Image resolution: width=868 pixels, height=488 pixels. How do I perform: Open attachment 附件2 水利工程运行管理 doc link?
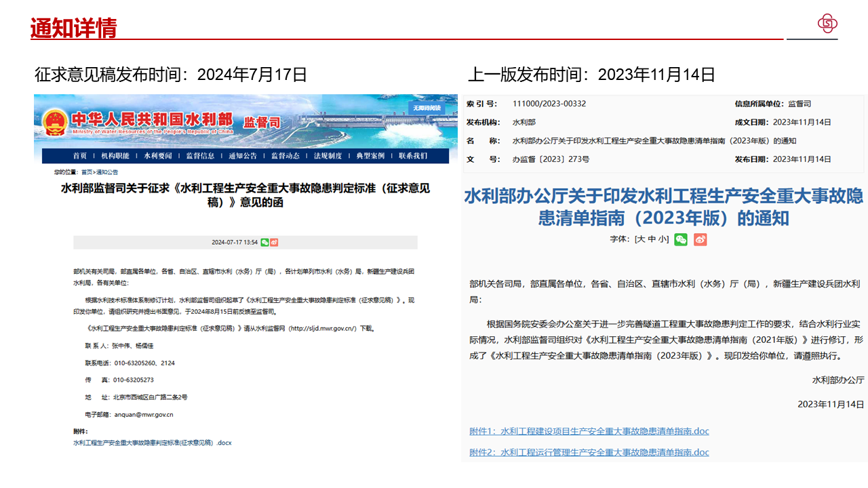click(x=589, y=452)
